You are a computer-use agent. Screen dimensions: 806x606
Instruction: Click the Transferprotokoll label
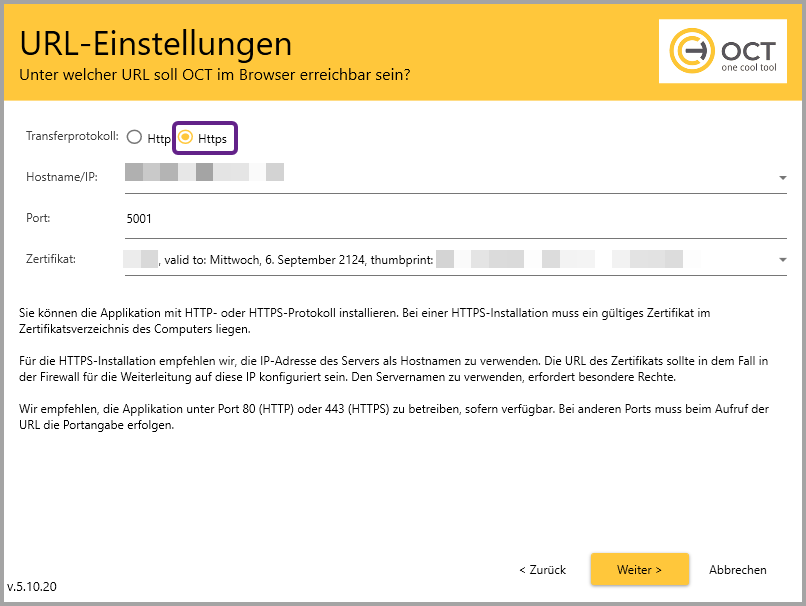tap(72, 136)
